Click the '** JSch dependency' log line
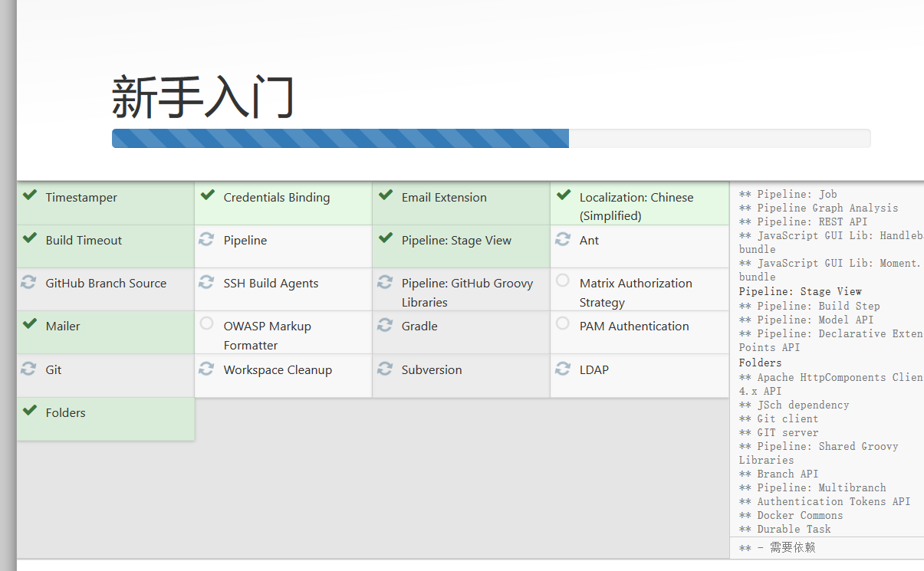Image resolution: width=924 pixels, height=571 pixels. pos(794,405)
